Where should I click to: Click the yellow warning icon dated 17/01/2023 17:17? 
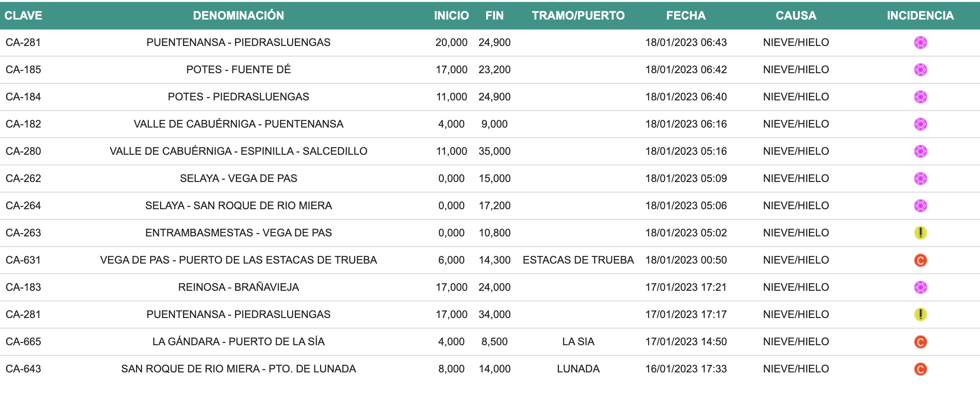click(x=920, y=315)
